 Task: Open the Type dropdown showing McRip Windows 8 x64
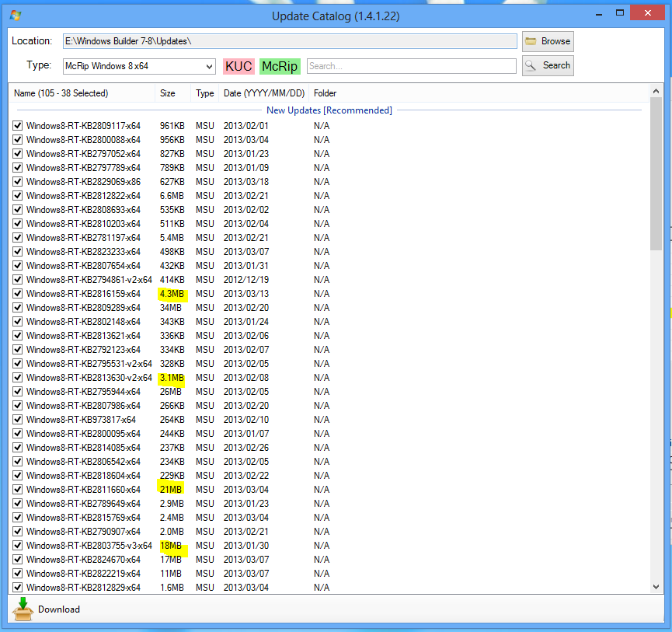coord(139,66)
